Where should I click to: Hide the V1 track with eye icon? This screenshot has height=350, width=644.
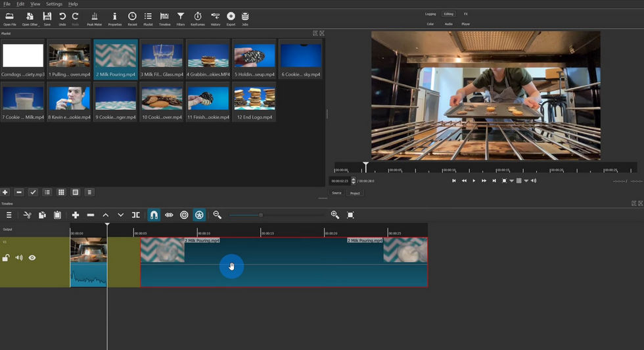click(x=32, y=258)
